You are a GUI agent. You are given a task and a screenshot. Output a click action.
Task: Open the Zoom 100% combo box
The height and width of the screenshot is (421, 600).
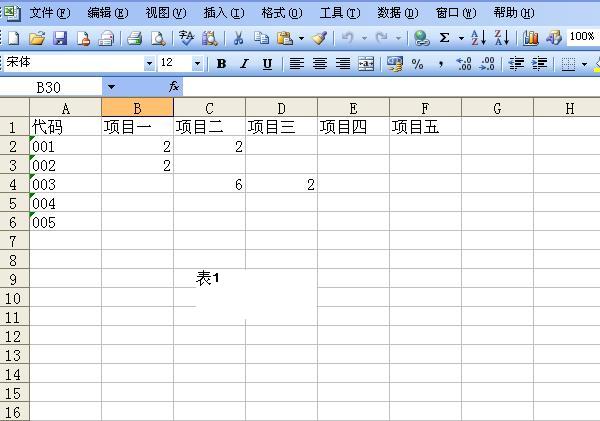click(583, 37)
